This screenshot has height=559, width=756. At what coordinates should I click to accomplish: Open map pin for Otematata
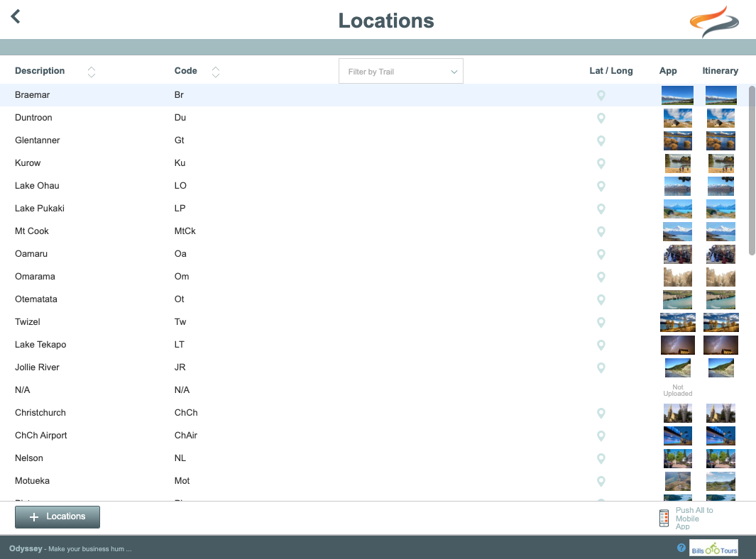(x=601, y=299)
